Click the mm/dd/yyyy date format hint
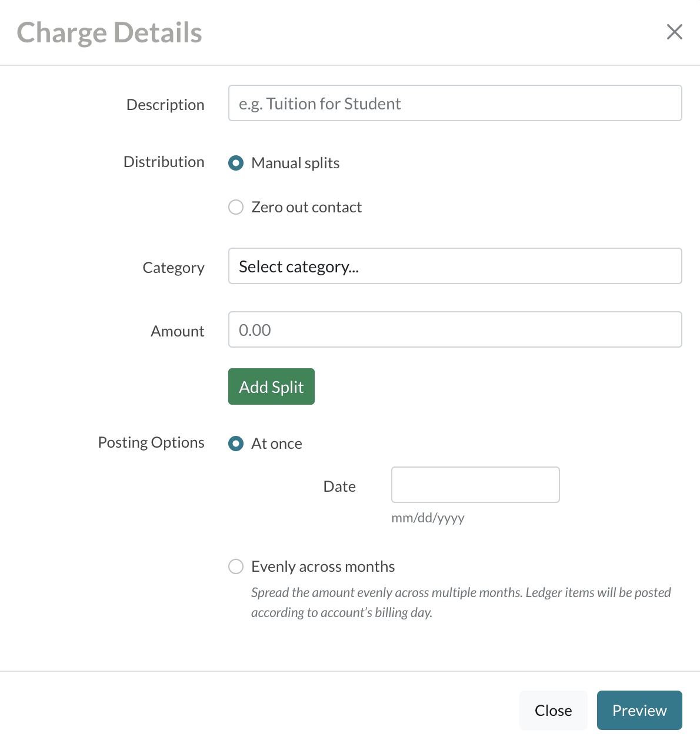Viewport: 700px width, 740px height. click(x=428, y=518)
